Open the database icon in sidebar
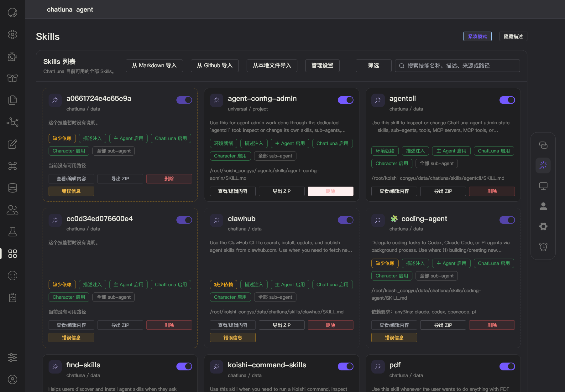The width and height of the screenshot is (565, 392). click(x=13, y=188)
